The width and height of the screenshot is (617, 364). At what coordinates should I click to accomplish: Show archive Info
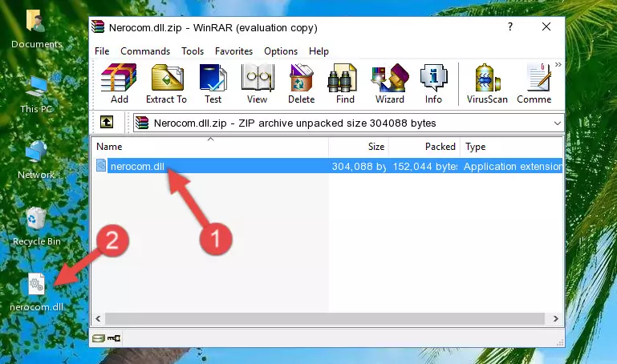(x=433, y=83)
